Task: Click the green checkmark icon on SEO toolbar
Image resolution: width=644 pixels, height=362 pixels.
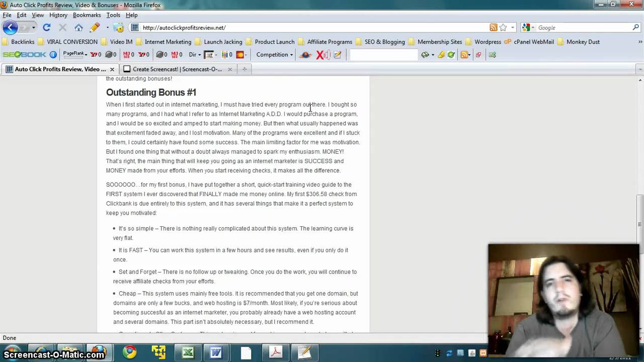Action: [x=451, y=54]
